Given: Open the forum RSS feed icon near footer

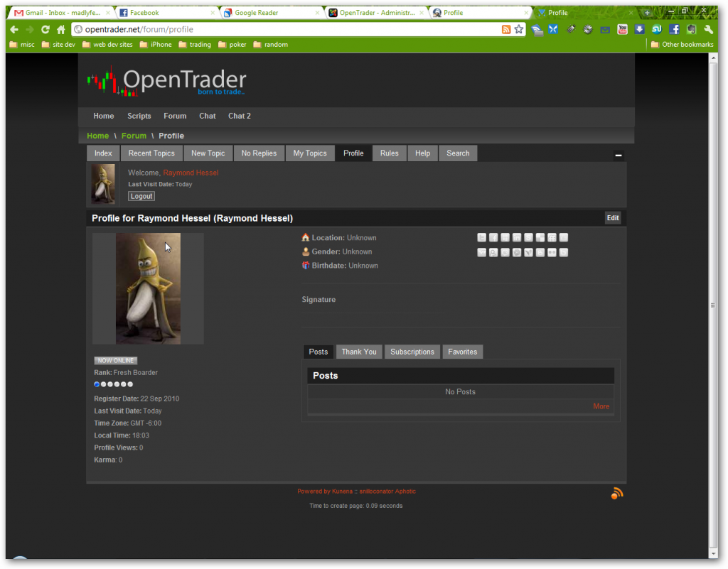Looking at the screenshot, I should click(616, 493).
